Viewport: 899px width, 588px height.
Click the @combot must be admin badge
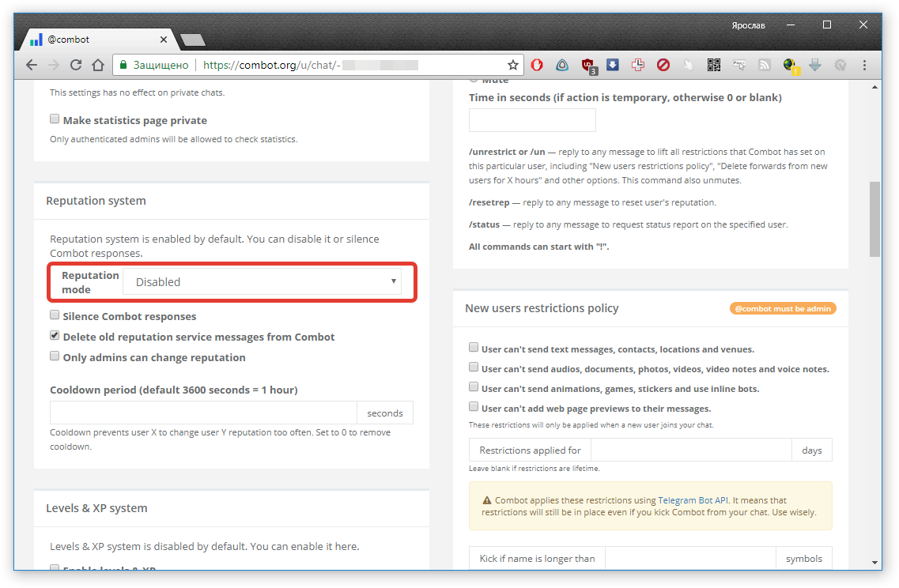783,308
